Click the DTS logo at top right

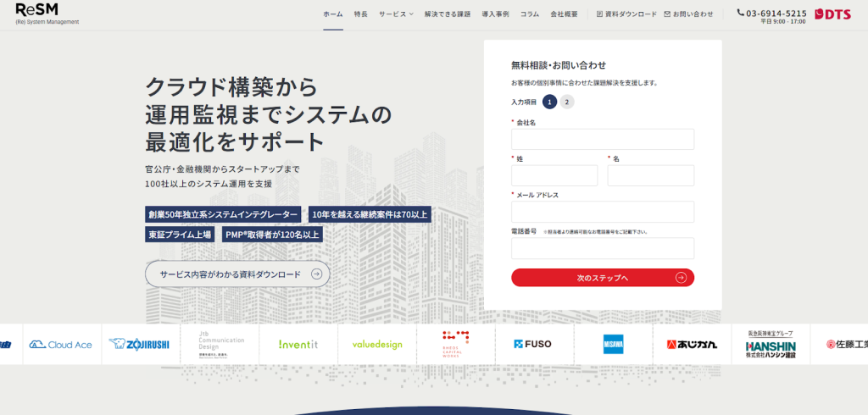[x=832, y=14]
